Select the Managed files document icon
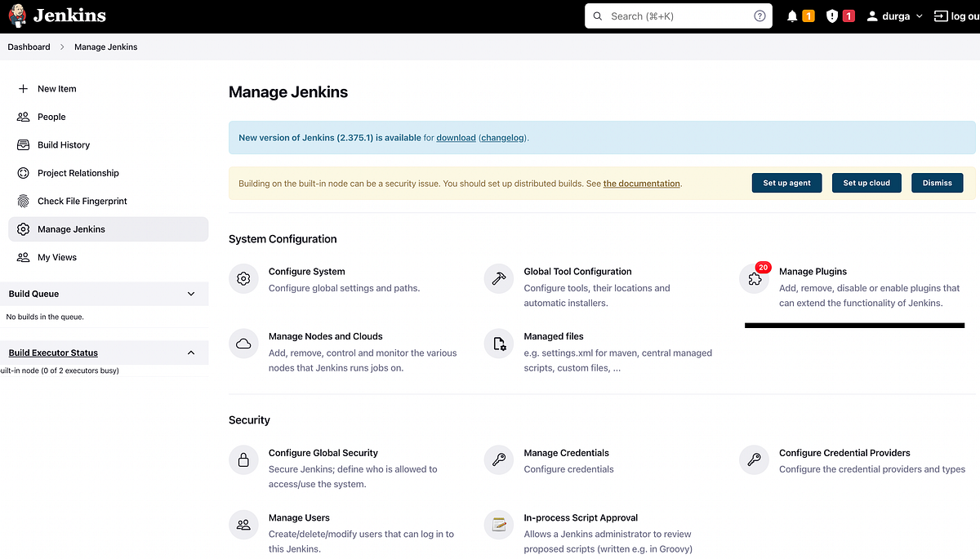980x559 pixels. (x=498, y=344)
